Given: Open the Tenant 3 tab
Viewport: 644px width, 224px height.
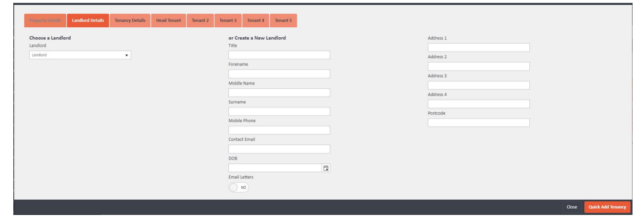Looking at the screenshot, I should (228, 21).
